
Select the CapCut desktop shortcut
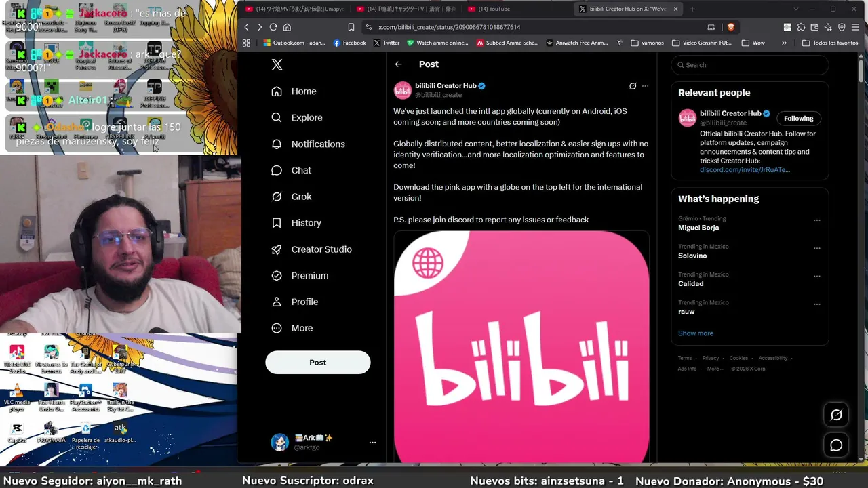click(x=17, y=432)
